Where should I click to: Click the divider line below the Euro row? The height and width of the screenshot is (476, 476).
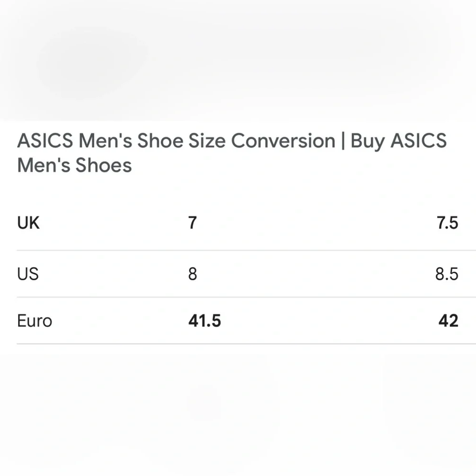click(246, 344)
